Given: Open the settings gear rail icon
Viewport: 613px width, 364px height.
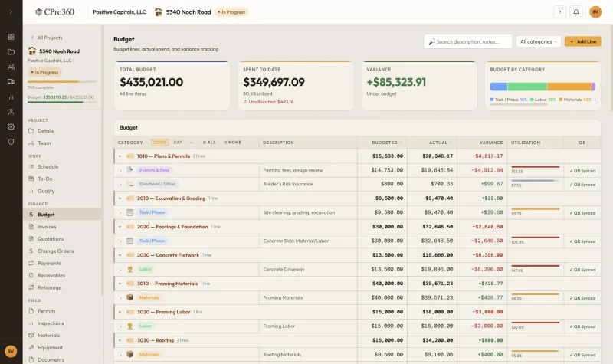Looking at the screenshot, I should 11,126.
